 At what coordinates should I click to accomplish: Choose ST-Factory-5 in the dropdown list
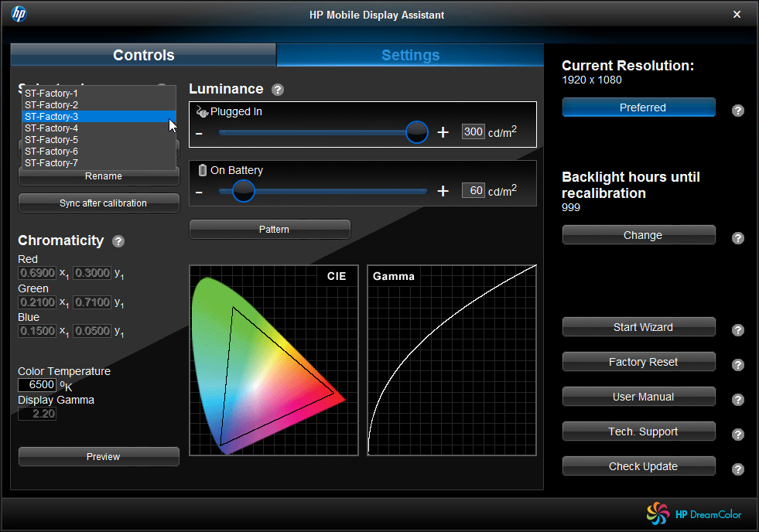pyautogui.click(x=51, y=140)
